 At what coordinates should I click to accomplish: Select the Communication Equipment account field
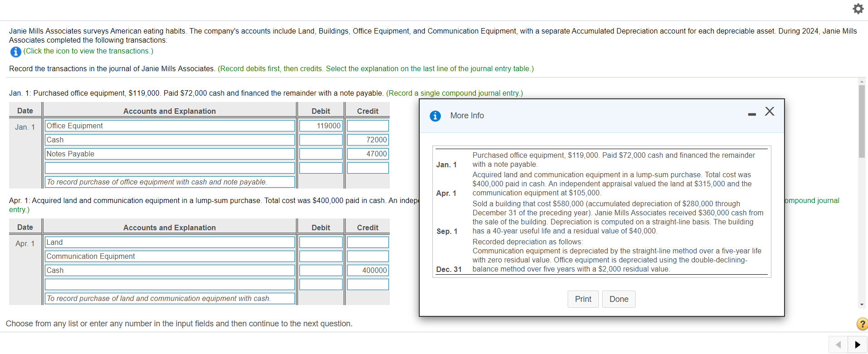(170, 256)
